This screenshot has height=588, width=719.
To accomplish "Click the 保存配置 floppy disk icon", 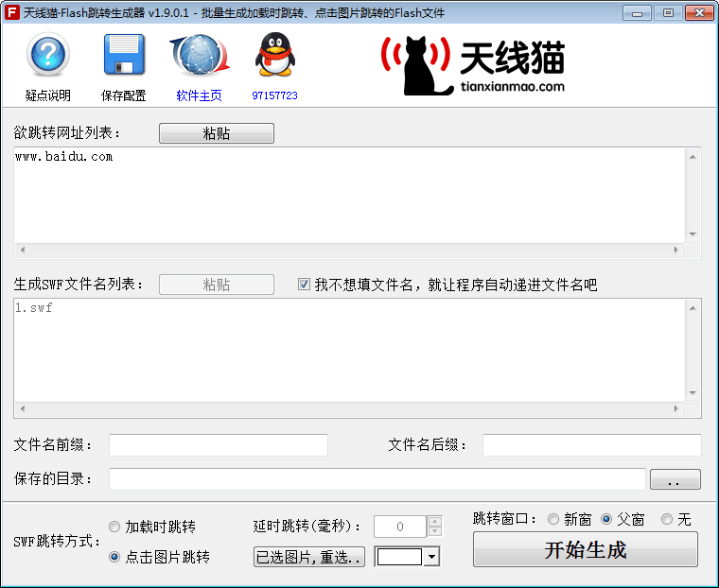I will (x=124, y=55).
